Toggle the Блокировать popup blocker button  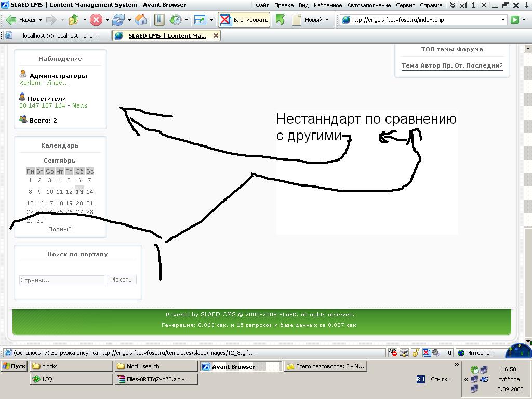pyautogui.click(x=244, y=20)
